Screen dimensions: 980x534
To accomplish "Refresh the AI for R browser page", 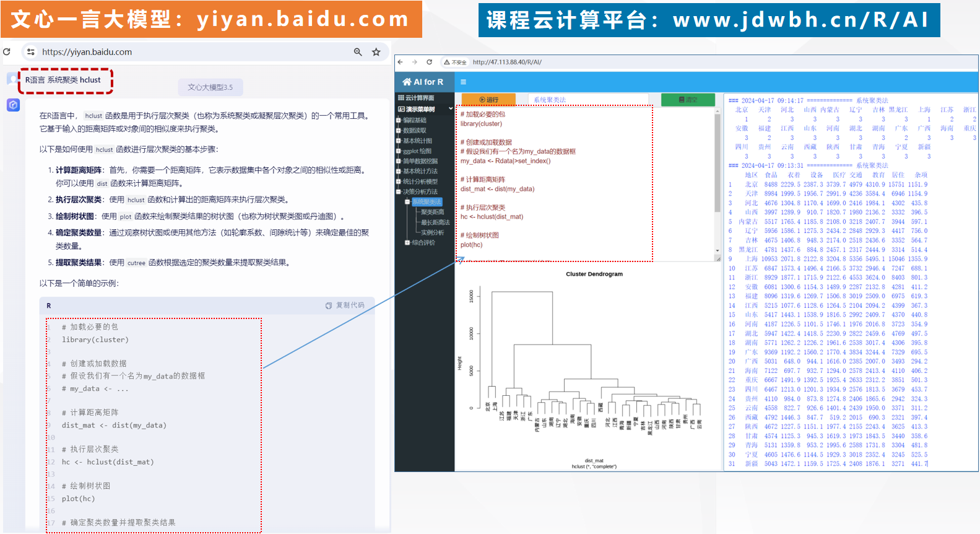I will coord(429,62).
